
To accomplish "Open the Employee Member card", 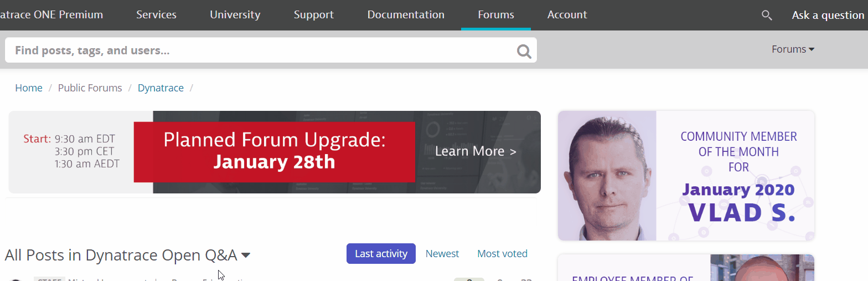I will (x=686, y=268).
